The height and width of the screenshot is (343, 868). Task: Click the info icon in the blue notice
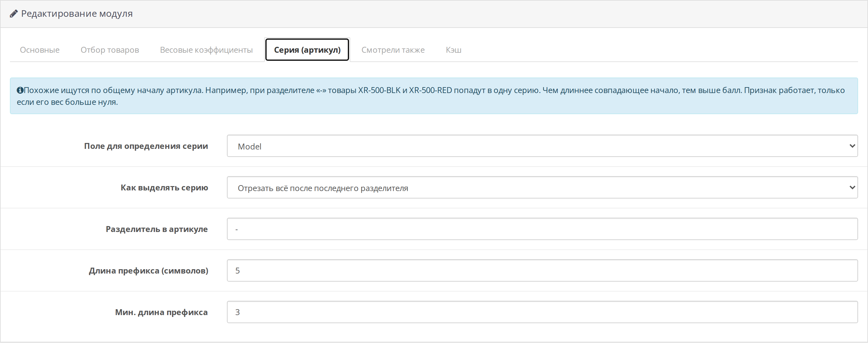20,90
